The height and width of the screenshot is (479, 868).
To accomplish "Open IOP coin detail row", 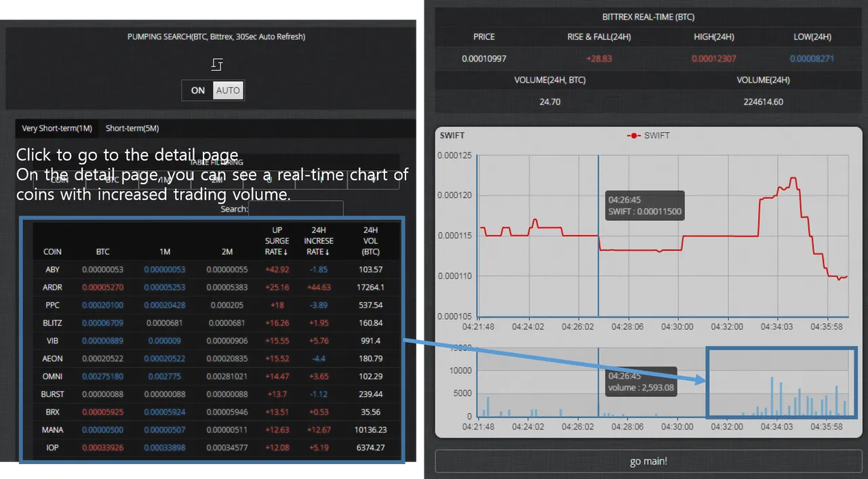I will point(216,447).
